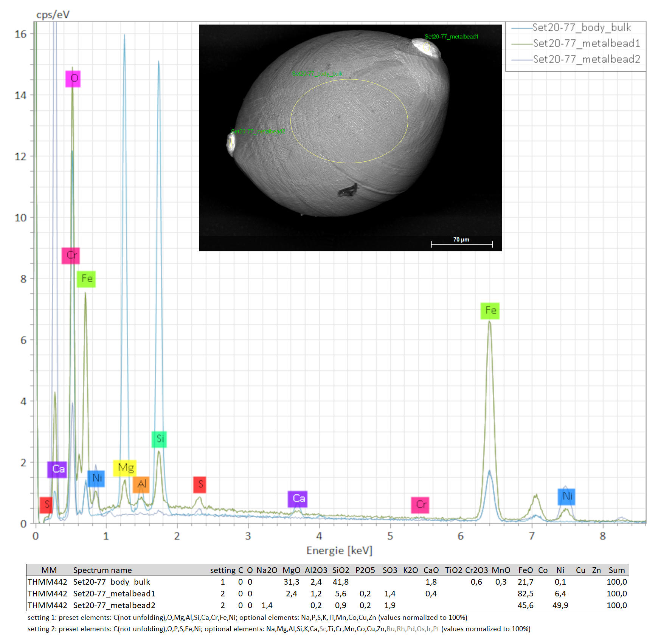This screenshot has width=658, height=644.
Task: Click the yellow Mg peak label
Action: [125, 468]
